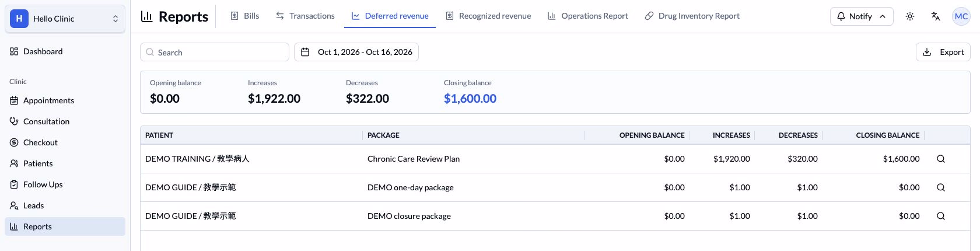Export the deferred revenue report
The width and height of the screenshot is (980, 251).
pos(943,52)
